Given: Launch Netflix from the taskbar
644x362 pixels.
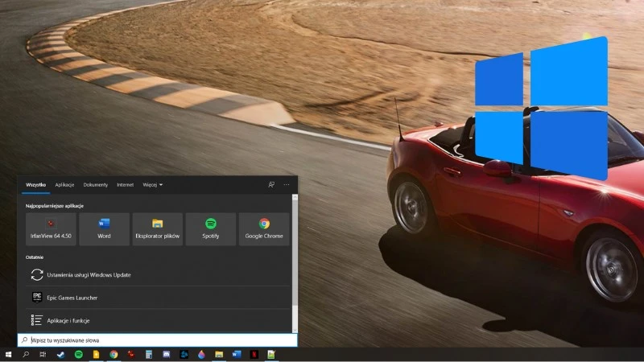Looking at the screenshot, I should pyautogui.click(x=254, y=354).
